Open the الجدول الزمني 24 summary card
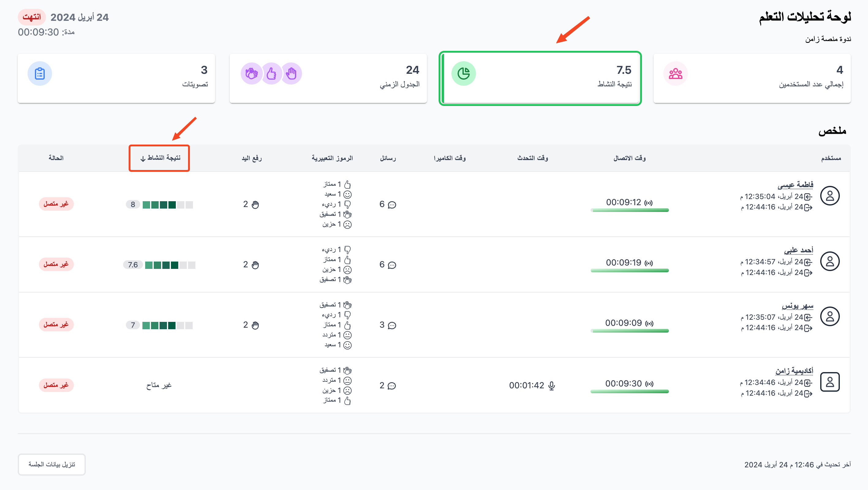The image size is (868, 490). [x=328, y=78]
